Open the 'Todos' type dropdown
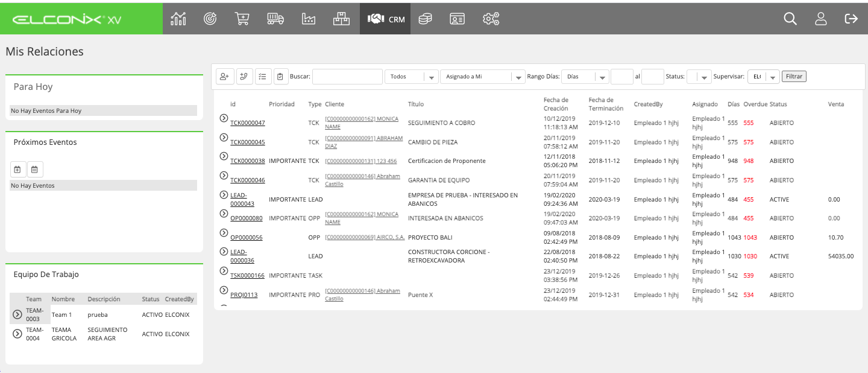 pos(412,77)
